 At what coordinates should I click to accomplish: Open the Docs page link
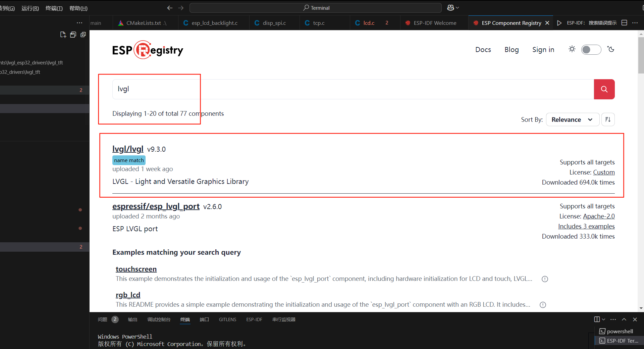(483, 50)
